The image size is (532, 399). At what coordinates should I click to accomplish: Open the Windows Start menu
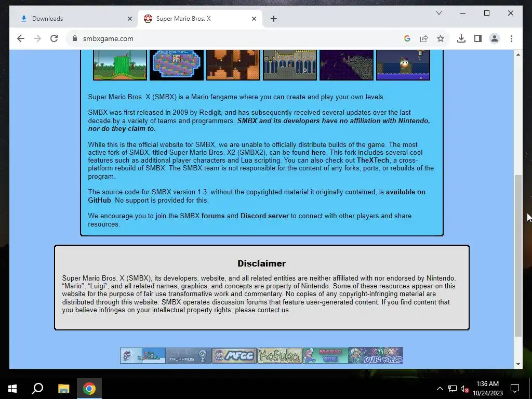tap(12, 389)
